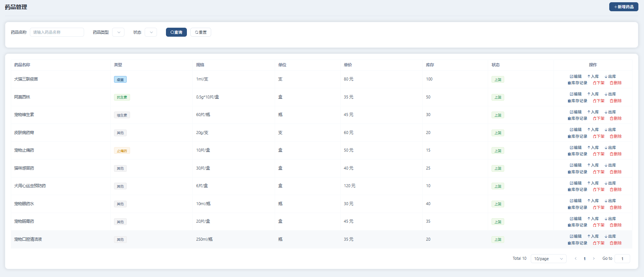
Task: Click 下架 for 阿莫西林
Action: (x=599, y=101)
